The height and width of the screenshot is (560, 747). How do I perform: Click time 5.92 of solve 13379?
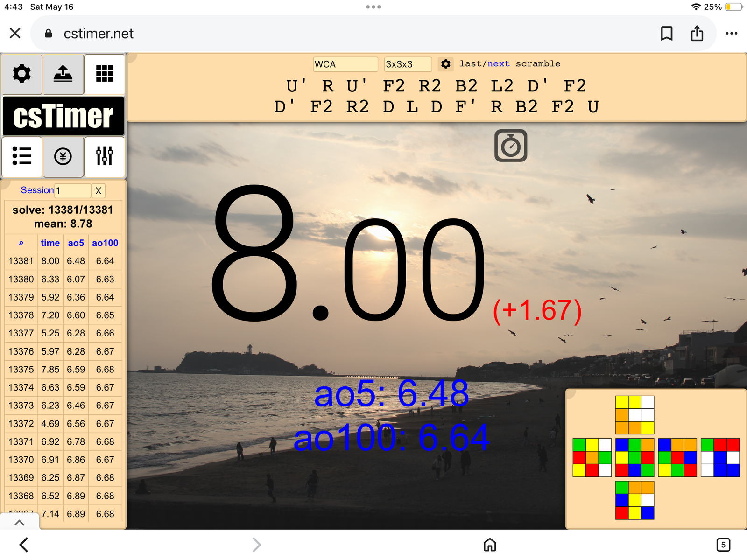pos(50,297)
